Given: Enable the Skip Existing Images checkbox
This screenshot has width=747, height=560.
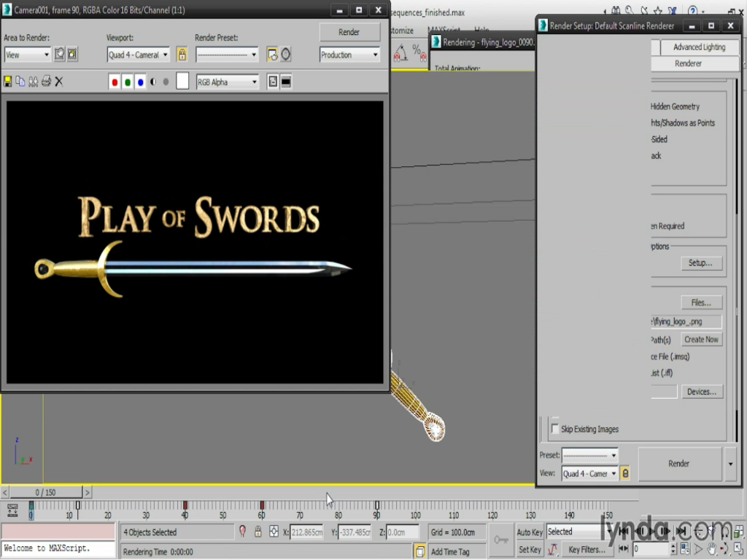Looking at the screenshot, I should coord(555,429).
